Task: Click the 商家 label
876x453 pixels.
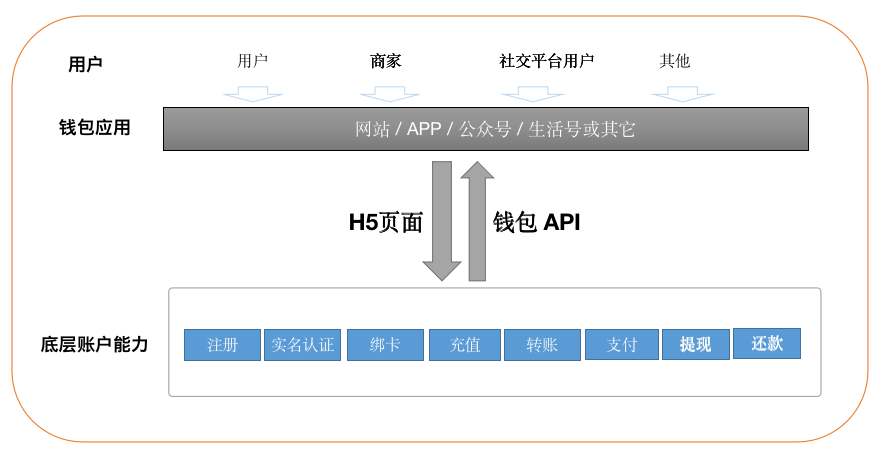Action: (x=385, y=60)
